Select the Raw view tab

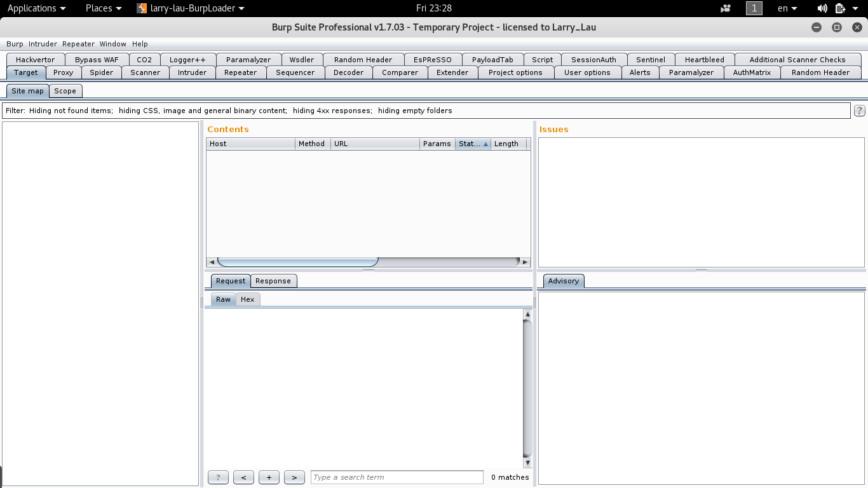(x=223, y=299)
